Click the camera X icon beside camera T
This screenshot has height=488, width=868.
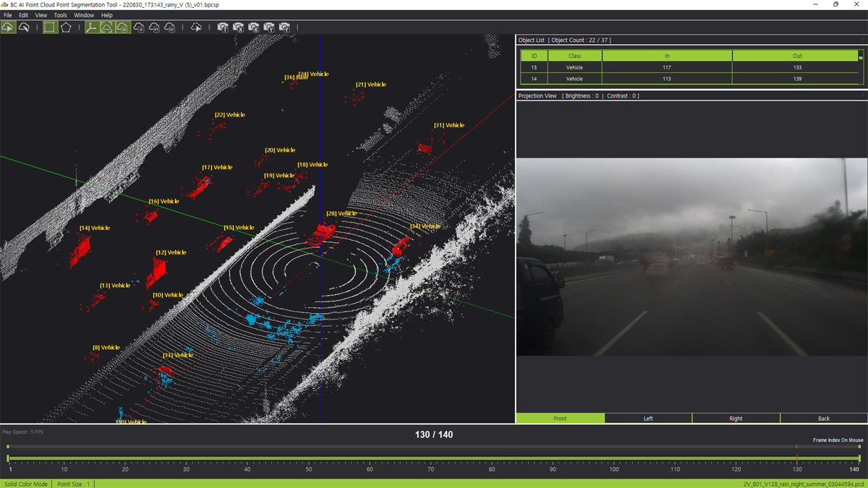(238, 27)
